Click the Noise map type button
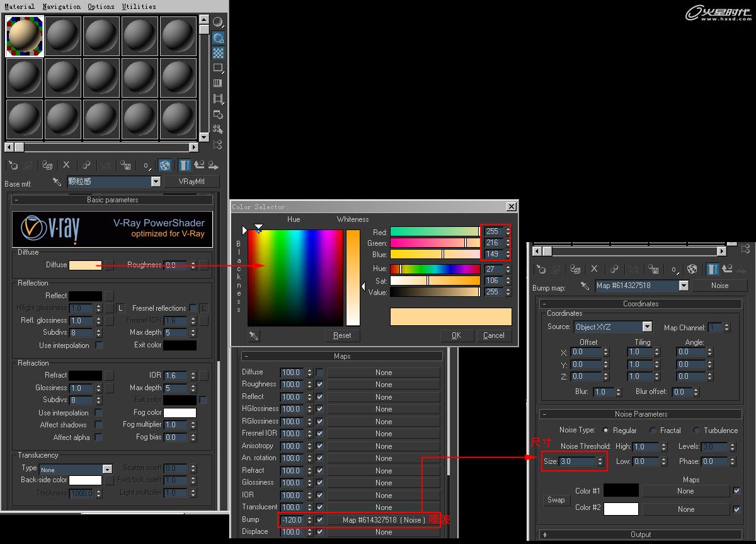This screenshot has width=756, height=544. pyautogui.click(x=719, y=286)
